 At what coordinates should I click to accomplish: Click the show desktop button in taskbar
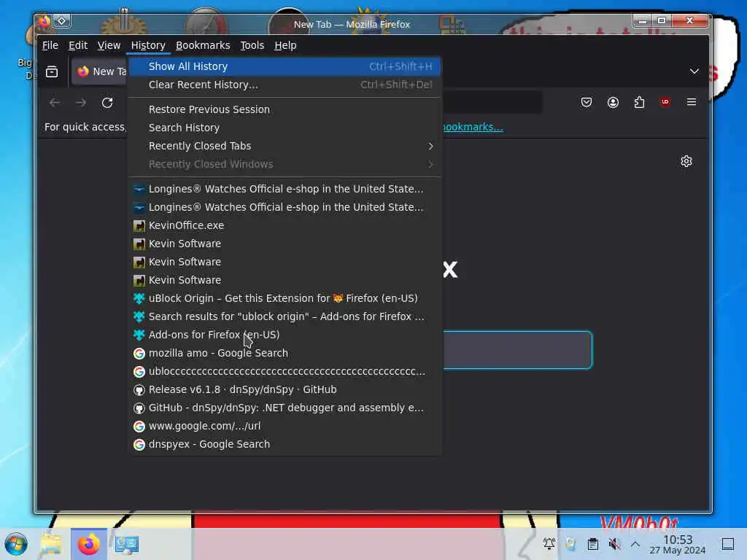[x=728, y=544]
